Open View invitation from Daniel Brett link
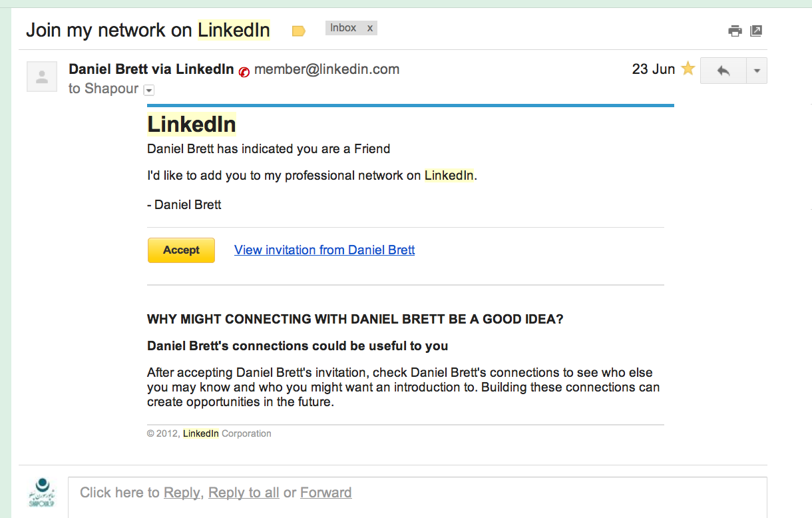 (x=324, y=250)
